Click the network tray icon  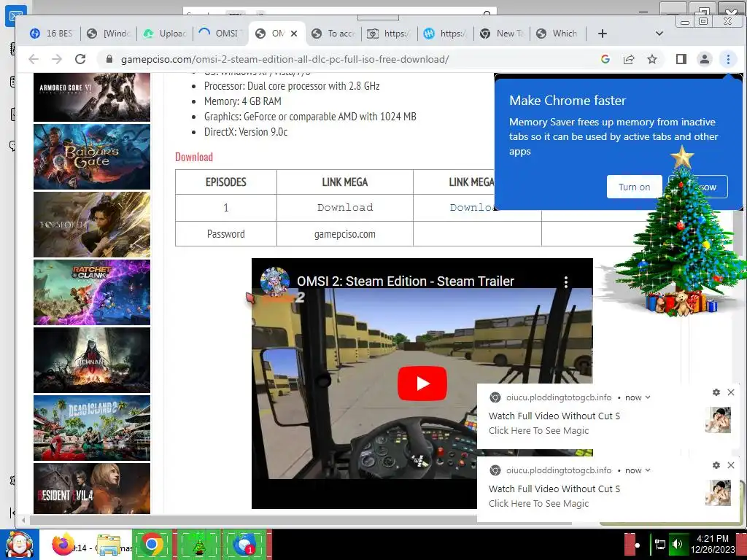[x=659, y=544]
